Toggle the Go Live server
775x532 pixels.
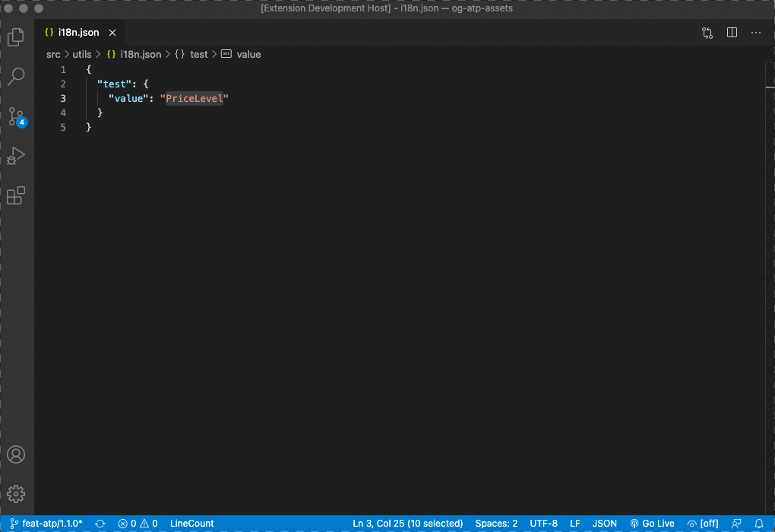(652, 524)
